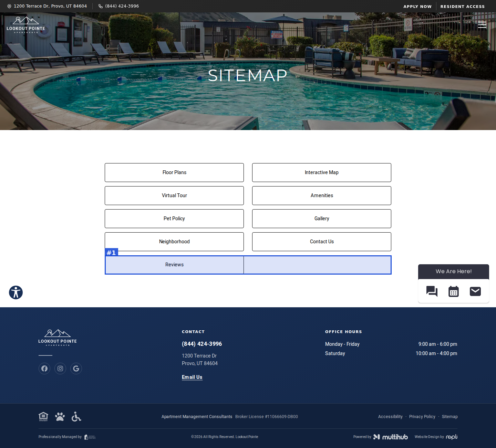Click Saturday office hours row
Screen dimensions: 496x448
(391, 353)
